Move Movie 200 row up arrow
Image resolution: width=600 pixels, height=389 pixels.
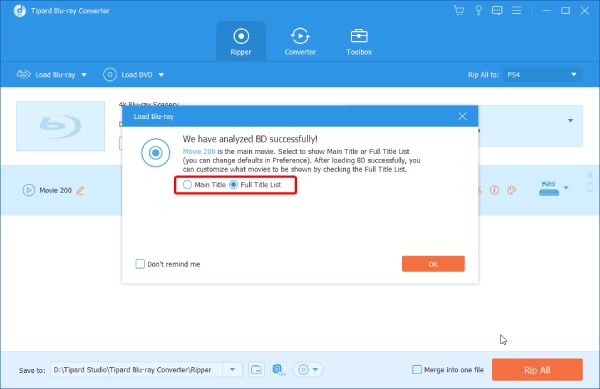tap(590, 184)
